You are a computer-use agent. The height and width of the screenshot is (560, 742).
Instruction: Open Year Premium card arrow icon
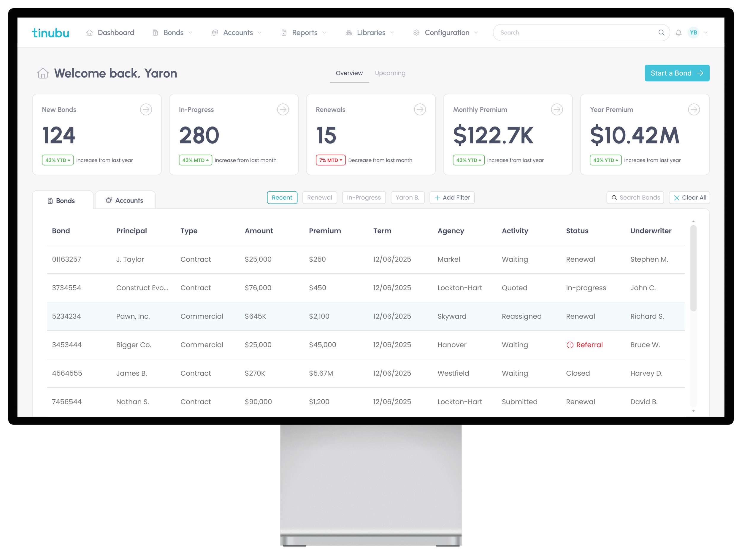[x=693, y=109]
